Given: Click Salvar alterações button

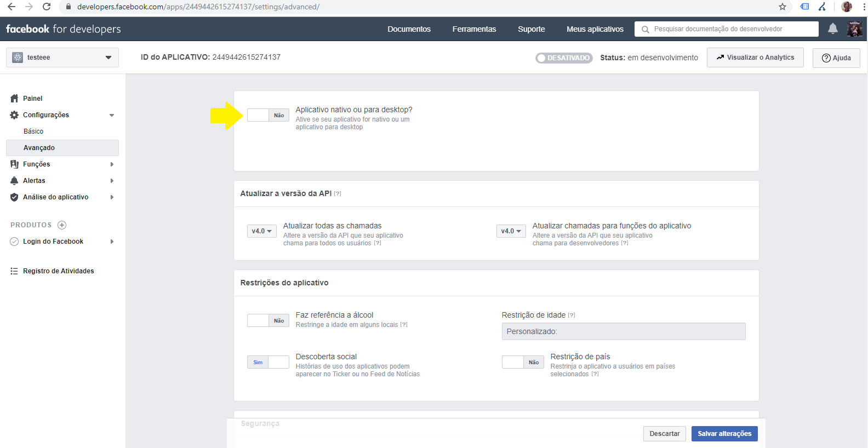Looking at the screenshot, I should pyautogui.click(x=724, y=434).
